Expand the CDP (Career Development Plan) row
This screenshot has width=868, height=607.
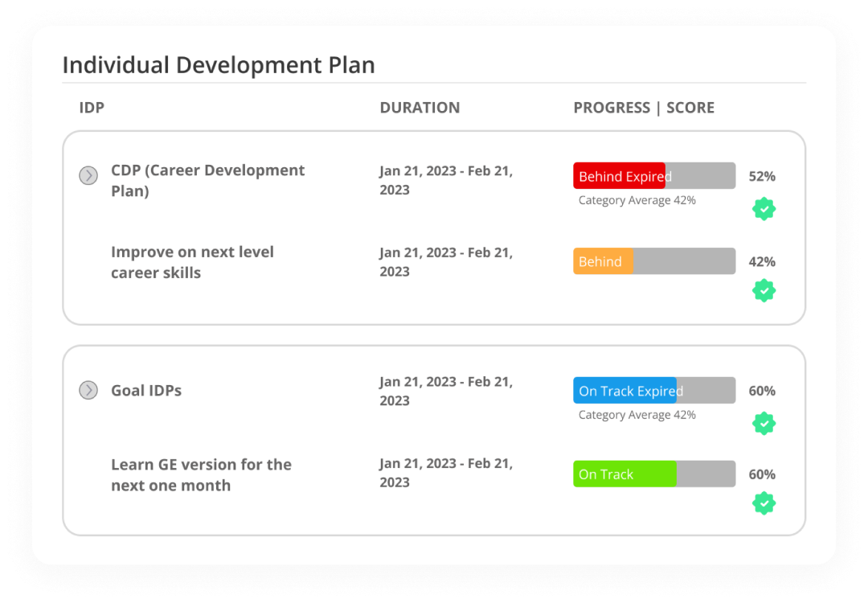pyautogui.click(x=88, y=175)
